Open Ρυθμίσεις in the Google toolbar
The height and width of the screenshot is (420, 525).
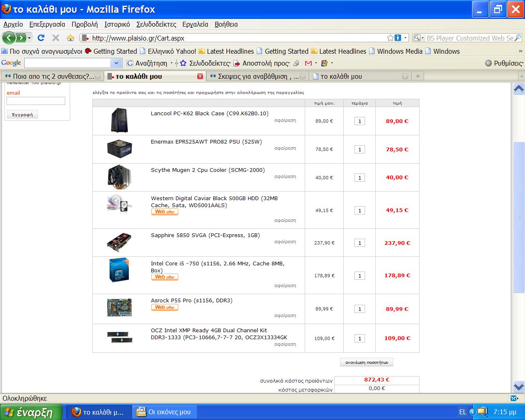(x=504, y=63)
